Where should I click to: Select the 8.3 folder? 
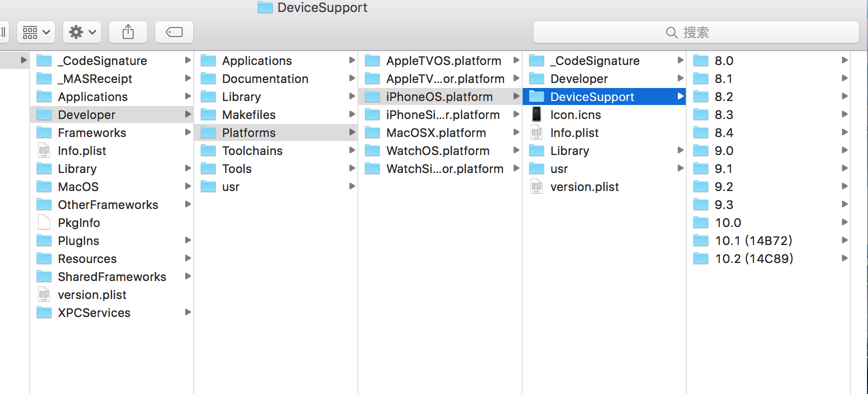(768, 114)
